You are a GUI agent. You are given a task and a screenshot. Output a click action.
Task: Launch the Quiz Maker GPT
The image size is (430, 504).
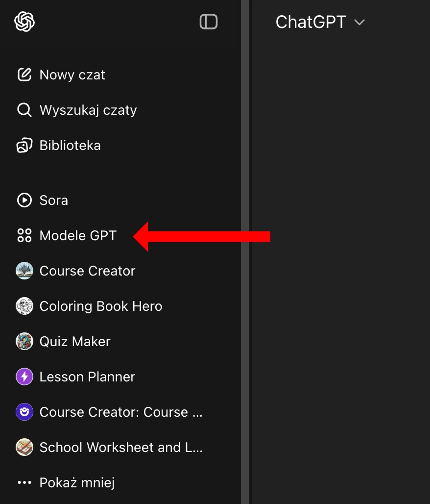click(75, 341)
